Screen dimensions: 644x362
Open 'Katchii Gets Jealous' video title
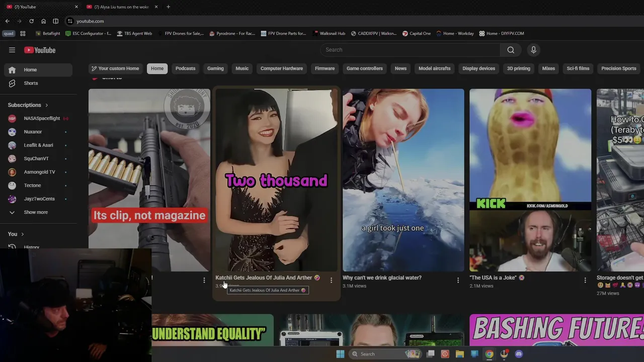(268, 278)
